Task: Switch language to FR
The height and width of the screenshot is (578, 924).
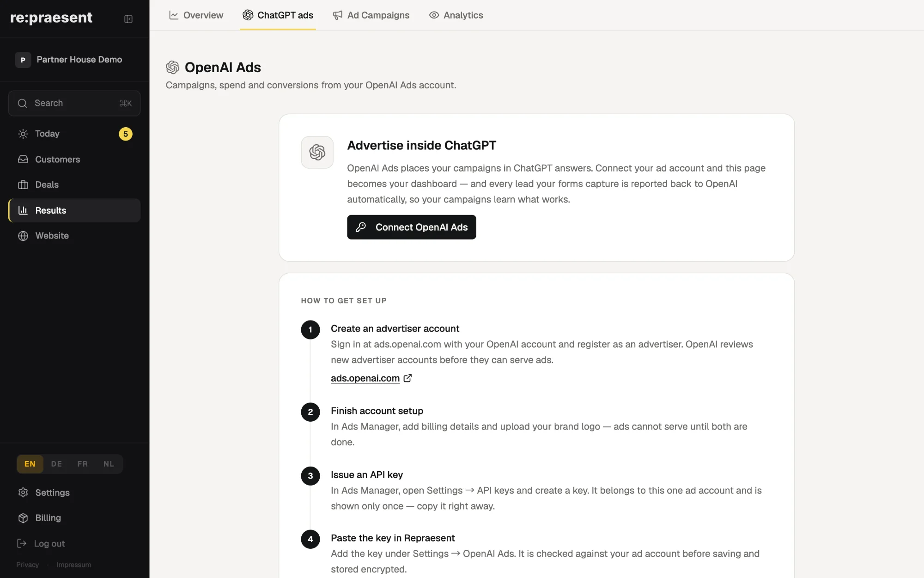Action: point(83,464)
